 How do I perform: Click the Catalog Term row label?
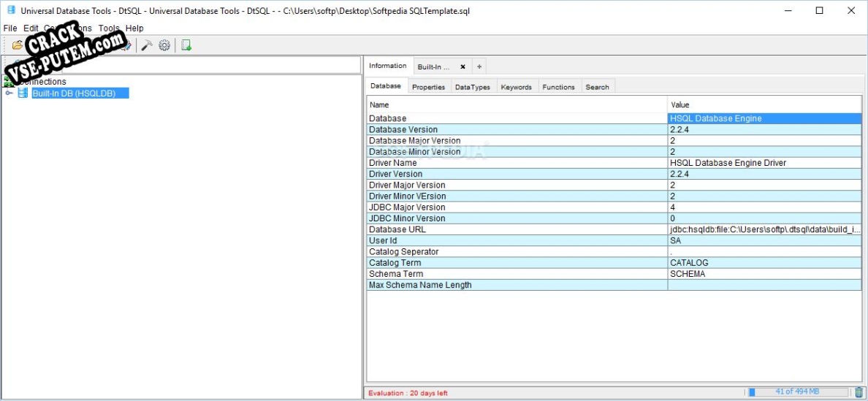pos(395,262)
